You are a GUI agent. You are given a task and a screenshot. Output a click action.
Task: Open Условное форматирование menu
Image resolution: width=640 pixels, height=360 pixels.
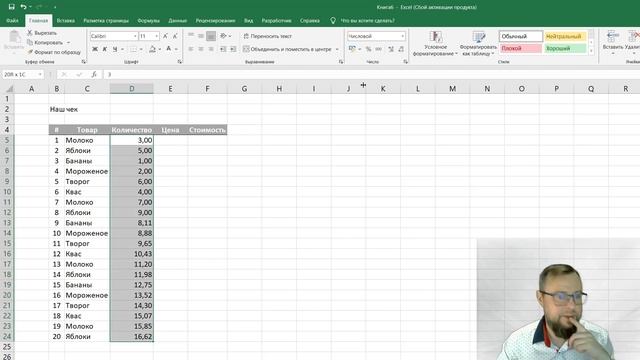[x=435, y=43]
